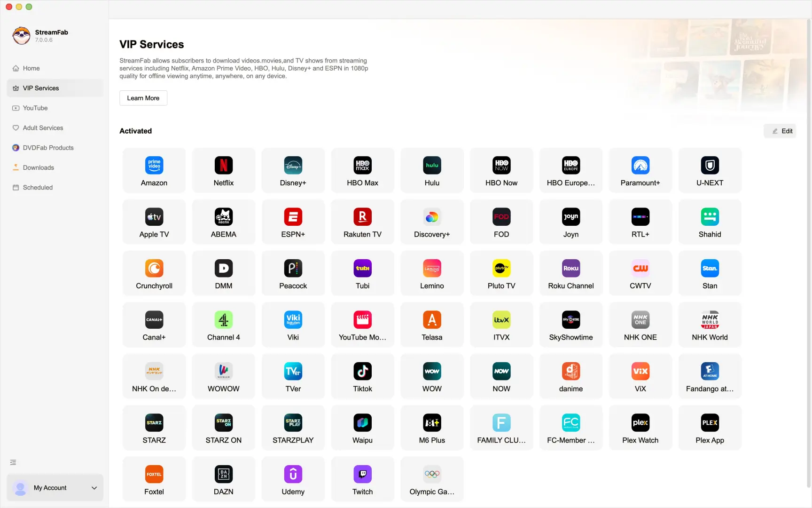Open HBO Max service

click(x=362, y=171)
